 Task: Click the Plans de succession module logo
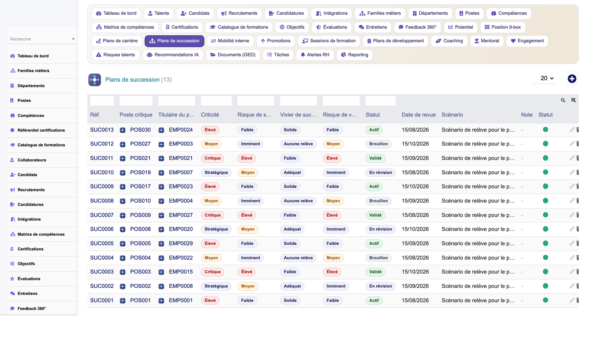[95, 80]
